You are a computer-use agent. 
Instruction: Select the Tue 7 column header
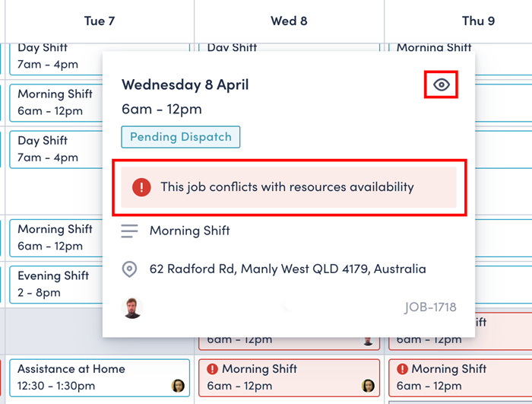pyautogui.click(x=100, y=21)
